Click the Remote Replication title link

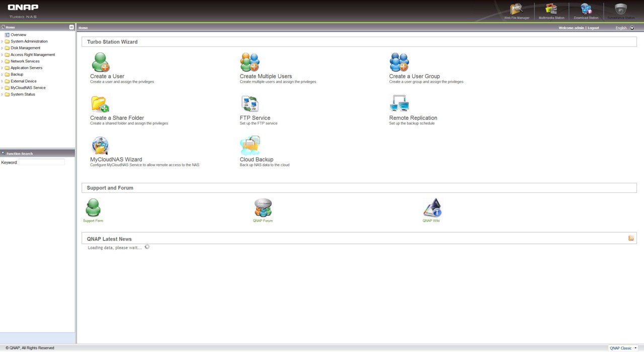413,118
